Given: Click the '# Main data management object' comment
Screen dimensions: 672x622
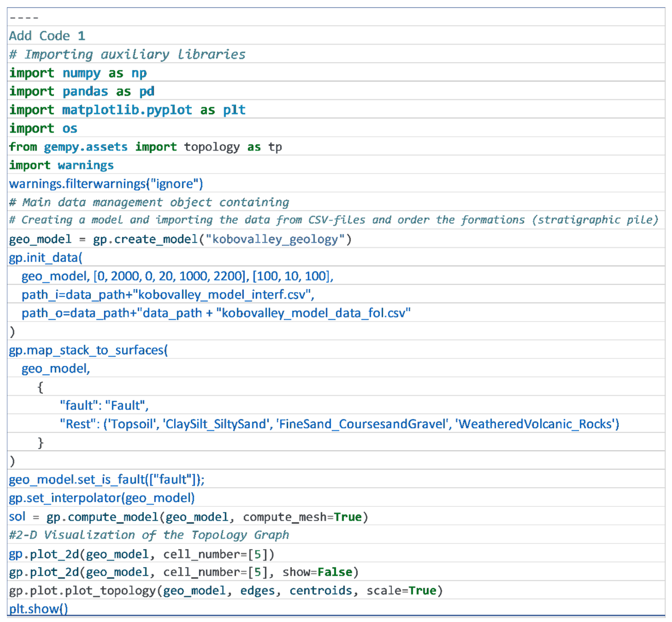Looking at the screenshot, I should 149,202.
